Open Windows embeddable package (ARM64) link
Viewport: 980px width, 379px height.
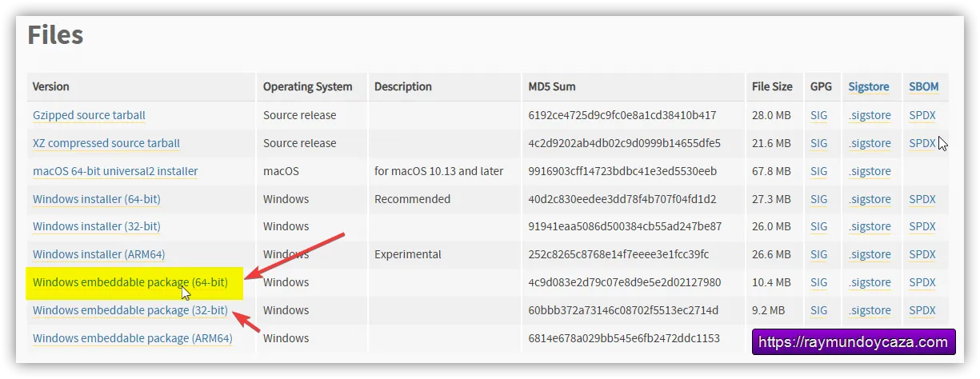[132, 338]
